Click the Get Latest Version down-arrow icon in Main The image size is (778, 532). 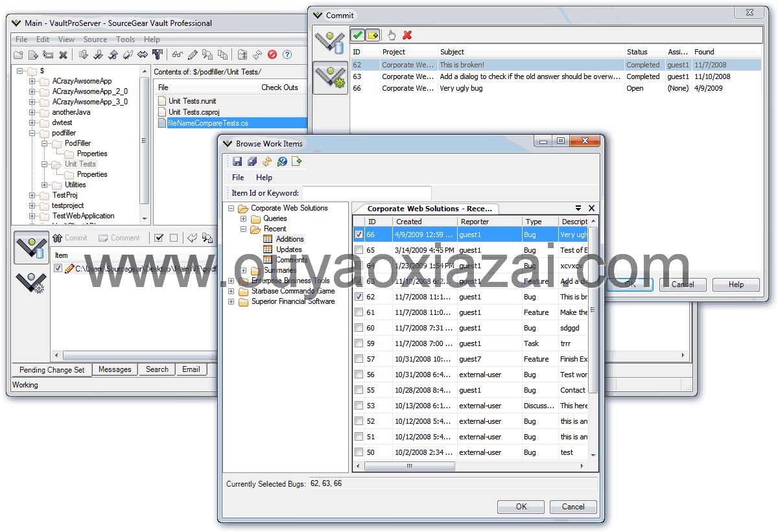(84, 55)
